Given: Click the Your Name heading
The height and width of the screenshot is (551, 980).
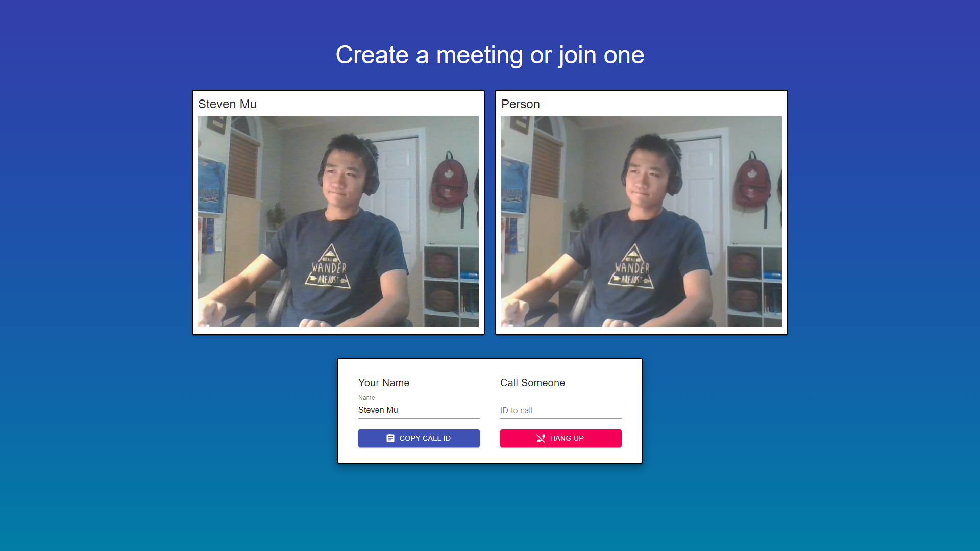Looking at the screenshot, I should (384, 383).
